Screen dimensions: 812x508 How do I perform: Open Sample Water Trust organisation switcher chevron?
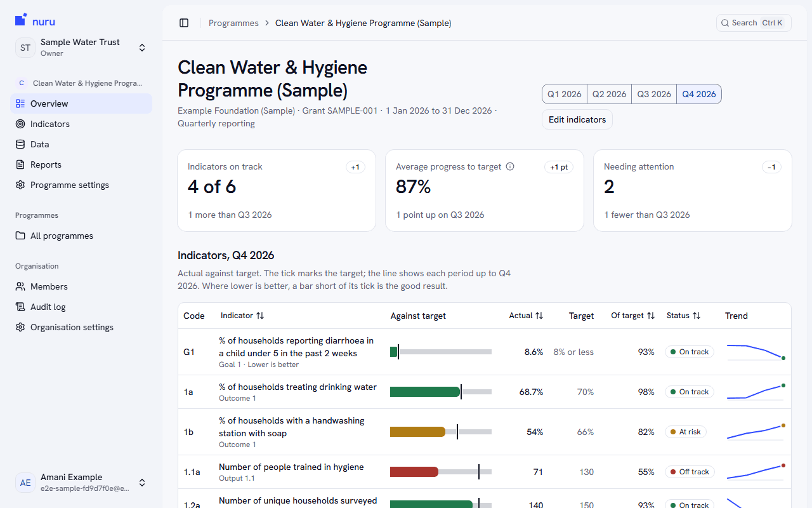click(x=142, y=48)
